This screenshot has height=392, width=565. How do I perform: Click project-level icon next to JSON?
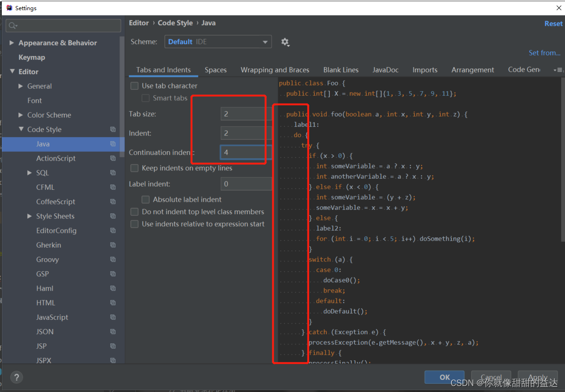point(113,332)
